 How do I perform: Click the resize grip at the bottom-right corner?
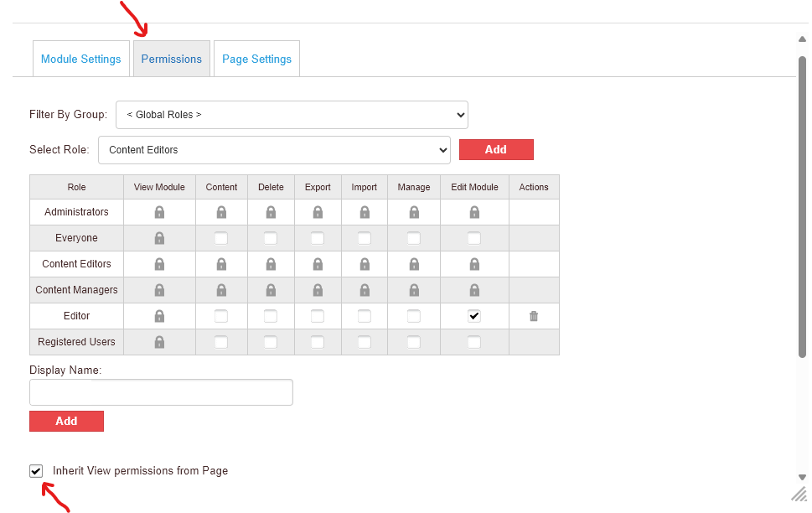click(799, 494)
